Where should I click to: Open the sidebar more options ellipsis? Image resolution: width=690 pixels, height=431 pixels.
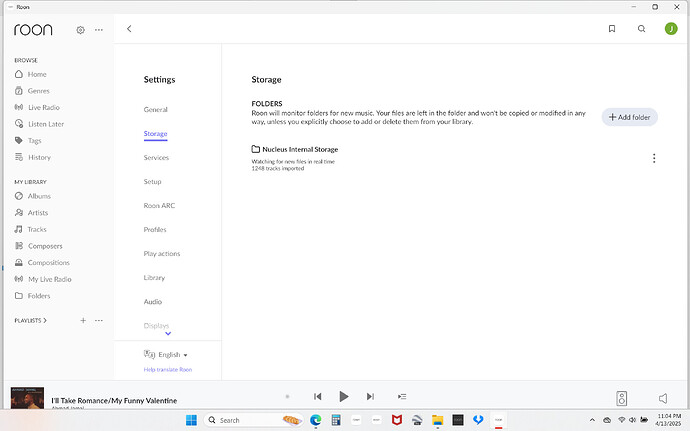click(x=99, y=30)
